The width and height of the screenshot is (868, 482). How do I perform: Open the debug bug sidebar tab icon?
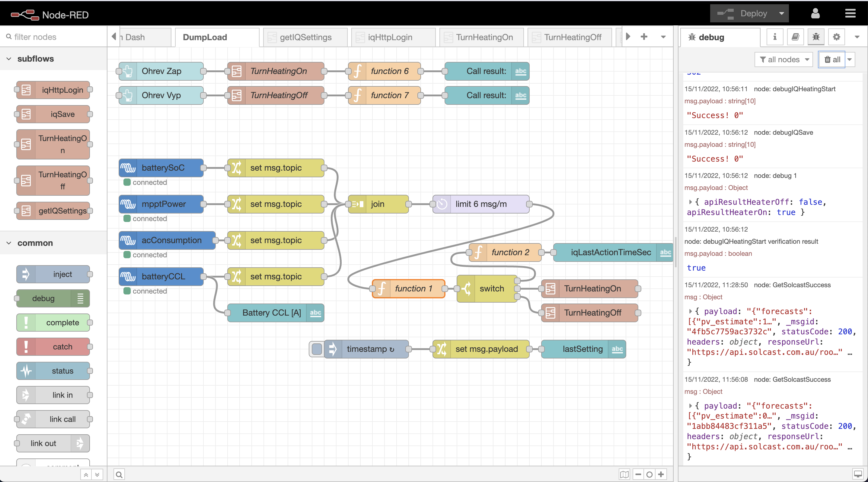pyautogui.click(x=816, y=37)
